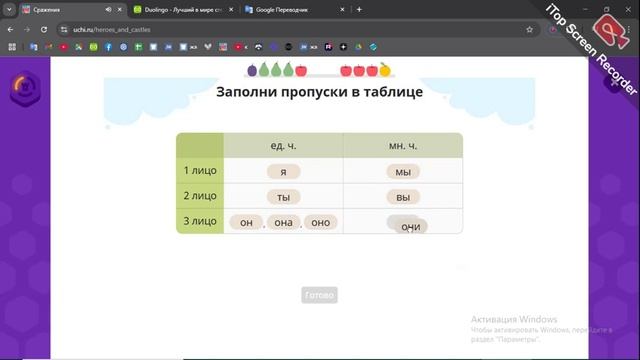Click the «3 лицо» row label

(200, 221)
